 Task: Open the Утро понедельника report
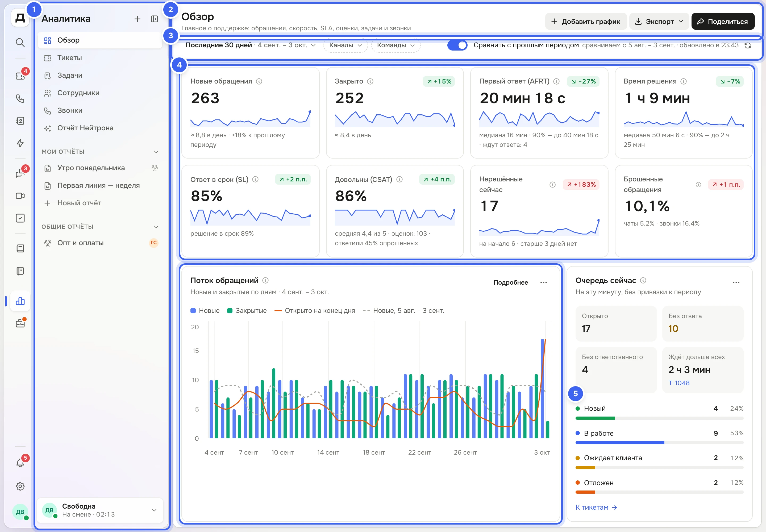pos(100,168)
